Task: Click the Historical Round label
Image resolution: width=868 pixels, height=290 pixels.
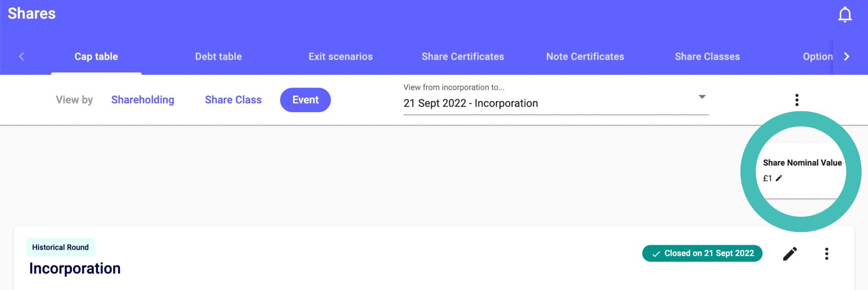Action: point(60,247)
